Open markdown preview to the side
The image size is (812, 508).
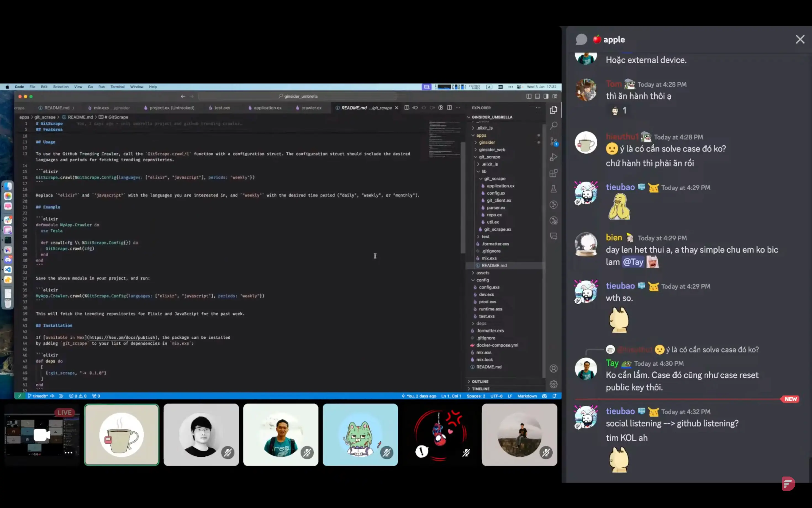click(407, 108)
